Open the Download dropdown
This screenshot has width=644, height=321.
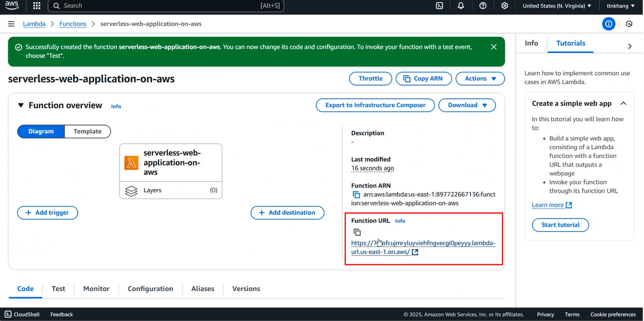467,105
